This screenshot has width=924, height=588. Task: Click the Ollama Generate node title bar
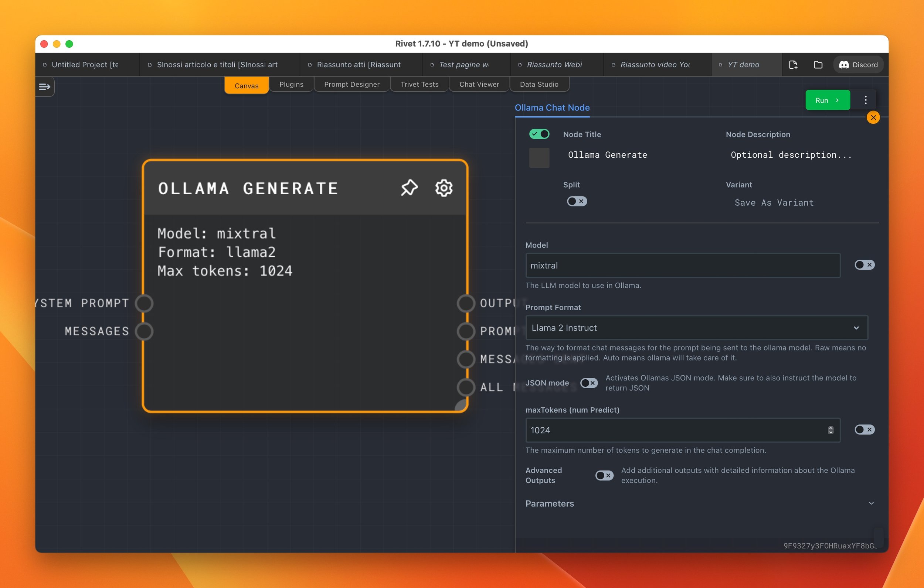pyautogui.click(x=305, y=188)
